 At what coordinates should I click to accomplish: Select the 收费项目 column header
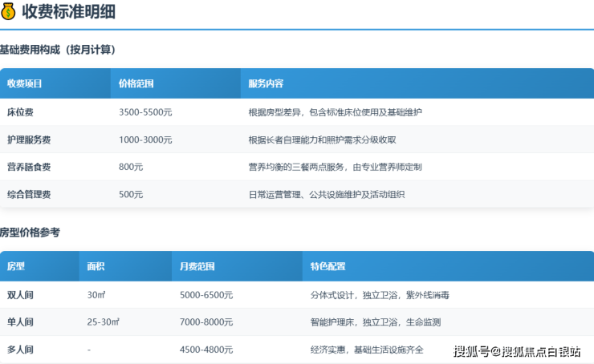[x=25, y=83]
